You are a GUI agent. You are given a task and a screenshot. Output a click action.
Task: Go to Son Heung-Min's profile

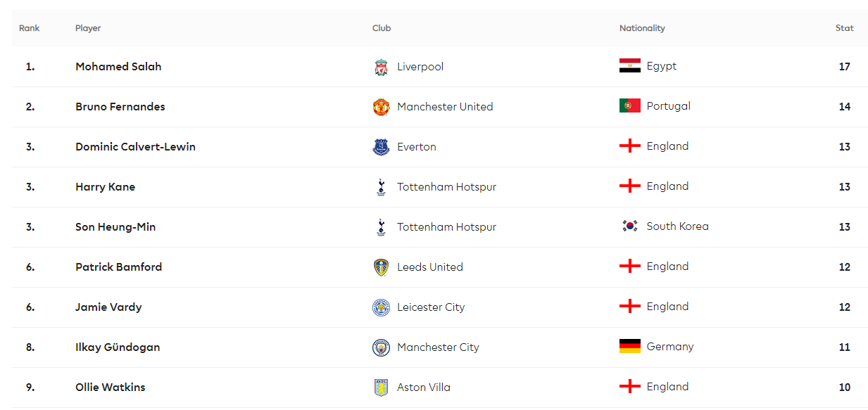115,227
